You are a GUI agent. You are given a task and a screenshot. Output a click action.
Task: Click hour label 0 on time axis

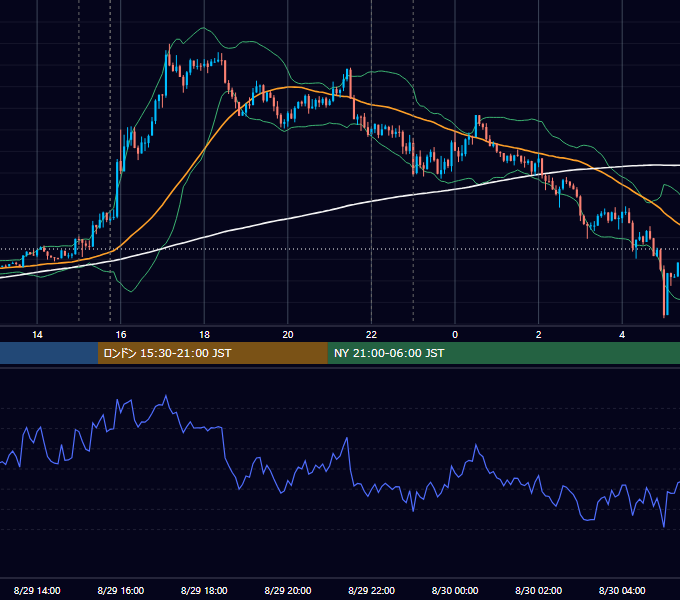tap(455, 335)
